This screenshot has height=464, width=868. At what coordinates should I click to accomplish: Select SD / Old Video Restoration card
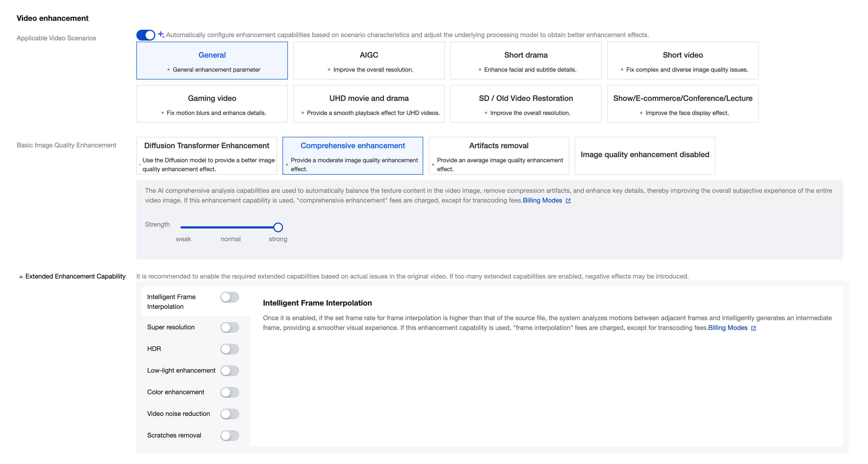click(x=526, y=104)
